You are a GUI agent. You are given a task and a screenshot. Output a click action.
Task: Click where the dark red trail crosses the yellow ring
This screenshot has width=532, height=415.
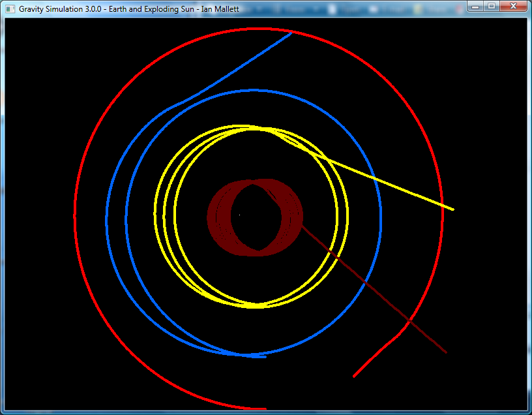click(x=336, y=258)
